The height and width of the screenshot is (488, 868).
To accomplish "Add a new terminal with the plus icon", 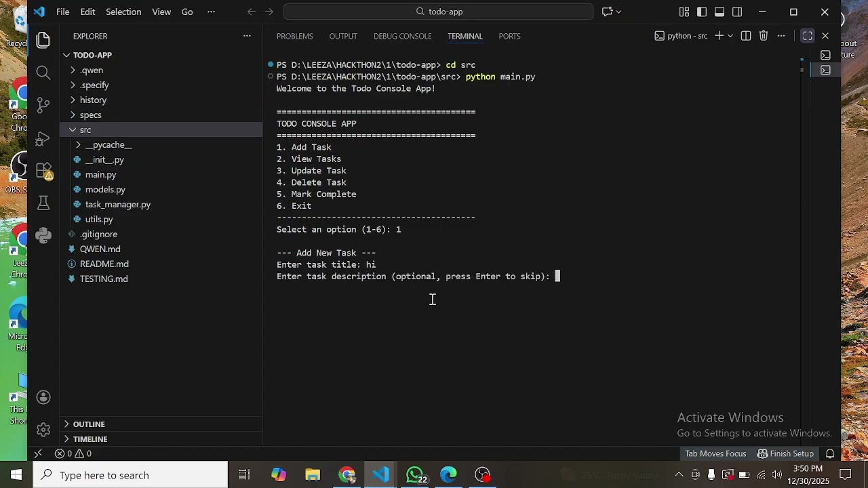I will (719, 36).
